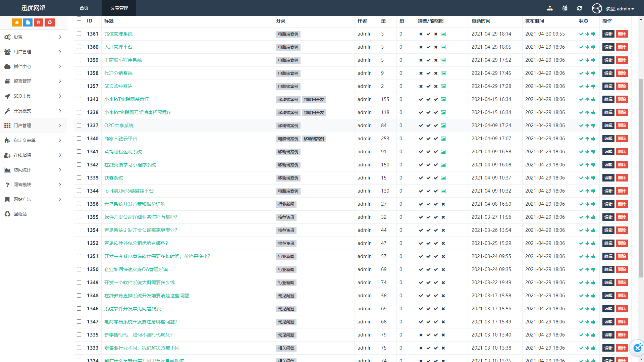Viewport: 644px width, 362px height.
Task: Toggle the select-all checkbox in table header
Action: (79, 19)
